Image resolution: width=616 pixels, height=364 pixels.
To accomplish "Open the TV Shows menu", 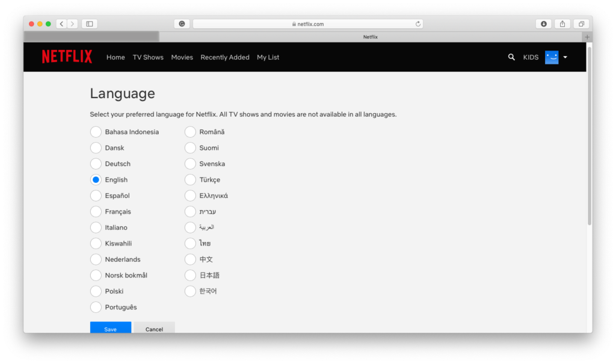I will (148, 58).
